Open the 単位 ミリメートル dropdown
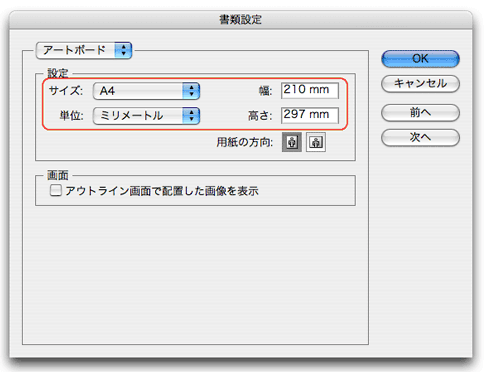 pyautogui.click(x=146, y=116)
